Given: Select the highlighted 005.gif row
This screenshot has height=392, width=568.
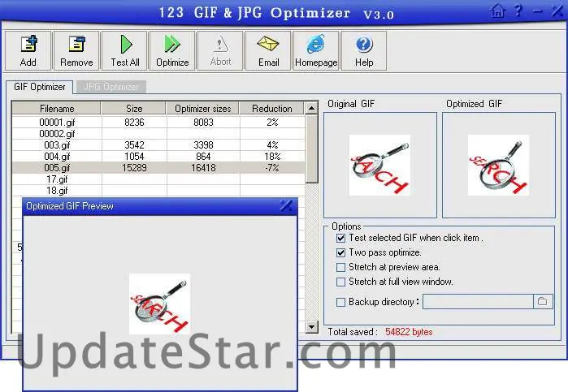Looking at the screenshot, I should (x=158, y=167).
